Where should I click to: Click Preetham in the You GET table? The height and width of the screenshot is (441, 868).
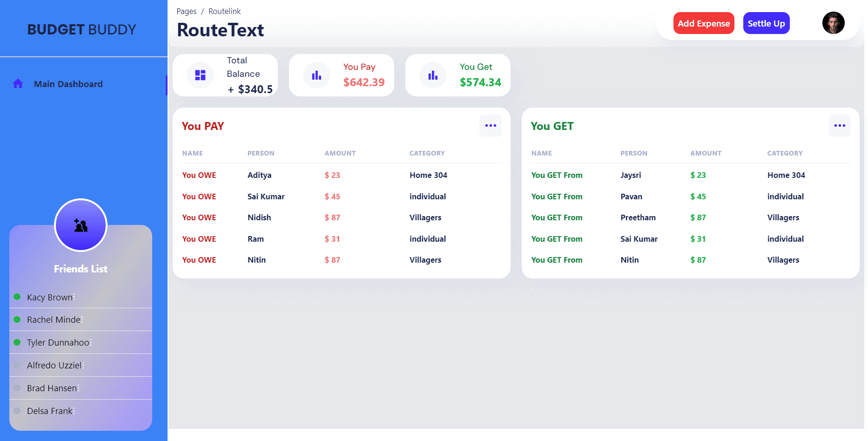tap(638, 217)
